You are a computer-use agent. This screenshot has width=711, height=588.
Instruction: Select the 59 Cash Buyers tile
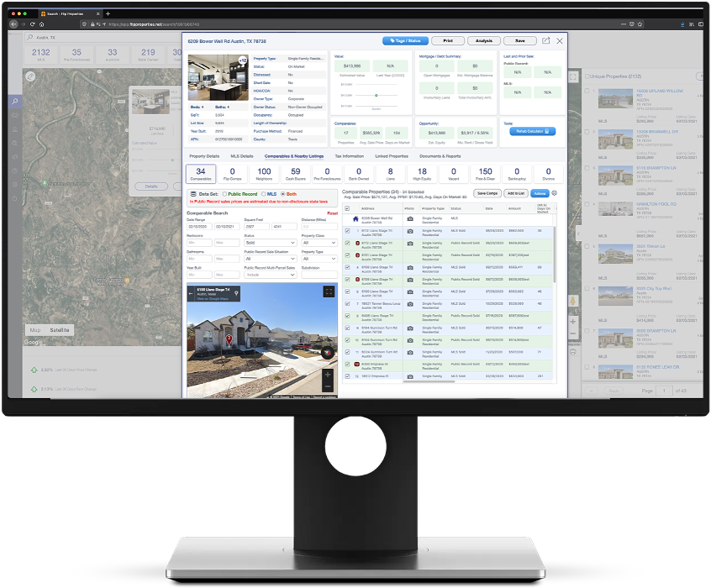tap(296, 173)
